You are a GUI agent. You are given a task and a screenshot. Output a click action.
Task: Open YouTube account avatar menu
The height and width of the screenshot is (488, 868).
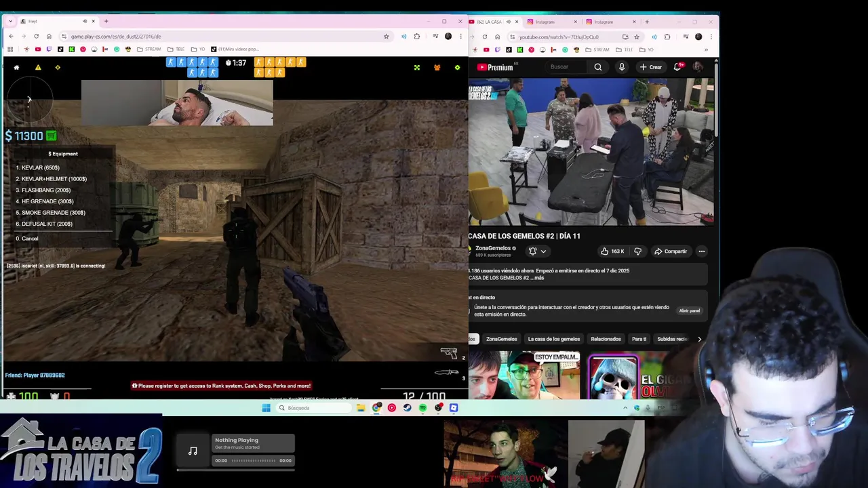(698, 67)
